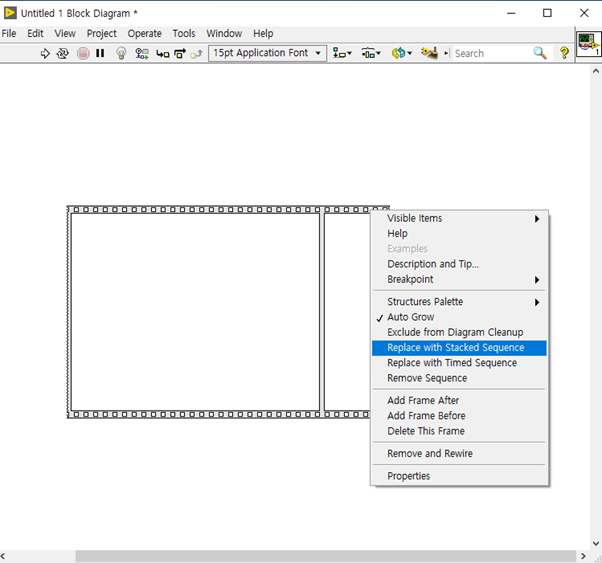This screenshot has width=602, height=563.
Task: Select Remove Sequence
Action: [459, 378]
